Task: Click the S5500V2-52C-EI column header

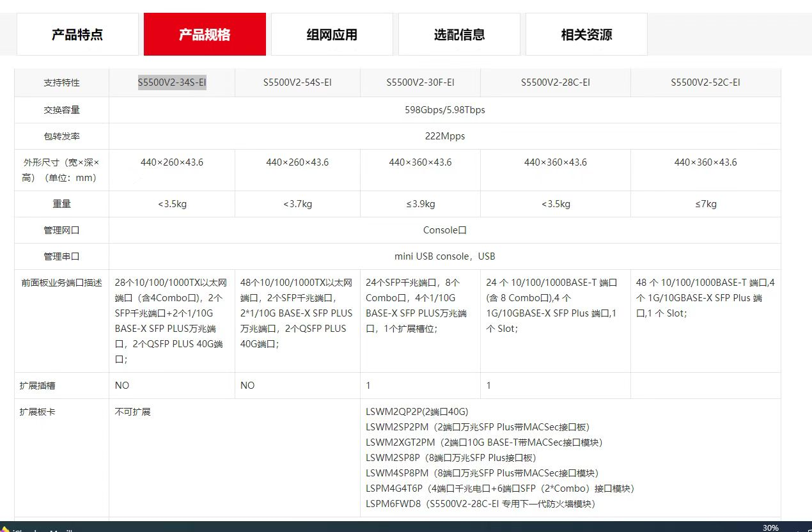Action: [705, 82]
